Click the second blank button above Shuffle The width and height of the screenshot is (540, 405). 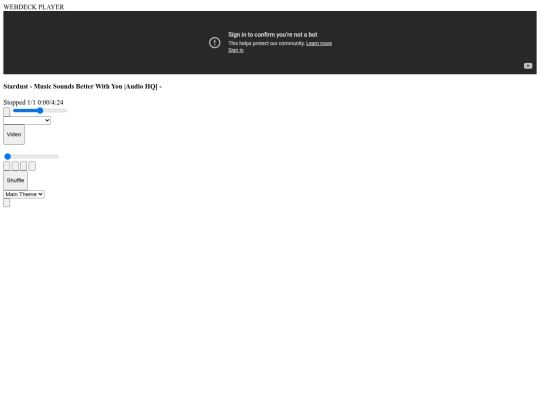coord(15,166)
